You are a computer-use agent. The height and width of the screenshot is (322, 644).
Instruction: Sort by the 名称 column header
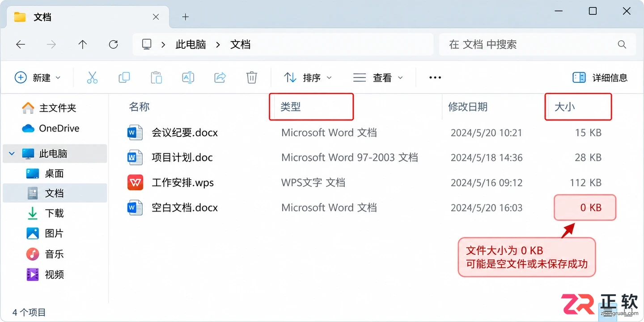139,107
